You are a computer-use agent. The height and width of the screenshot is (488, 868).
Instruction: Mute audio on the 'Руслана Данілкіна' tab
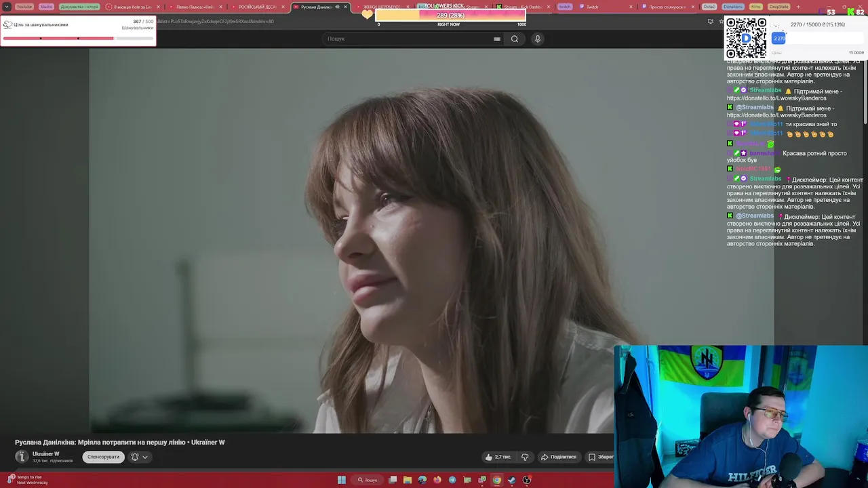click(x=337, y=7)
